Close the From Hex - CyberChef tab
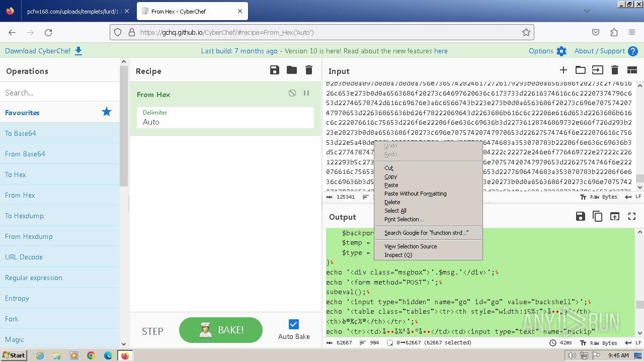This screenshot has width=644, height=362. point(240,11)
